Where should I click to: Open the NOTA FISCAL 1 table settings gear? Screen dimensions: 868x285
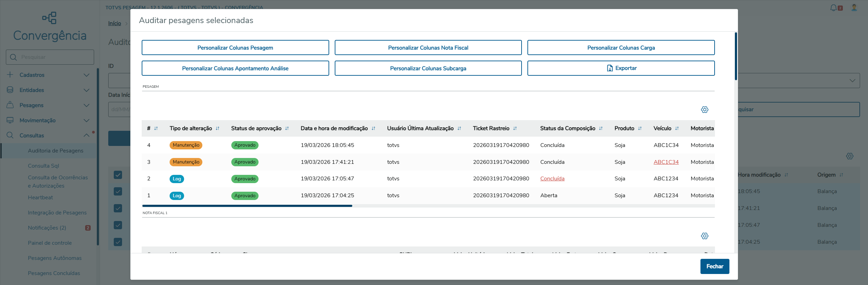coord(705,236)
